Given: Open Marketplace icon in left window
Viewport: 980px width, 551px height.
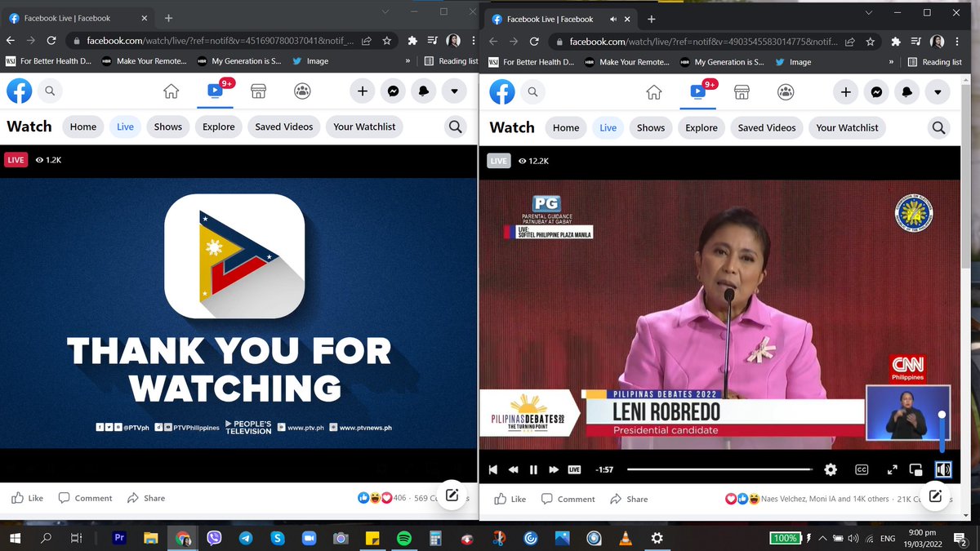Looking at the screenshot, I should (259, 91).
